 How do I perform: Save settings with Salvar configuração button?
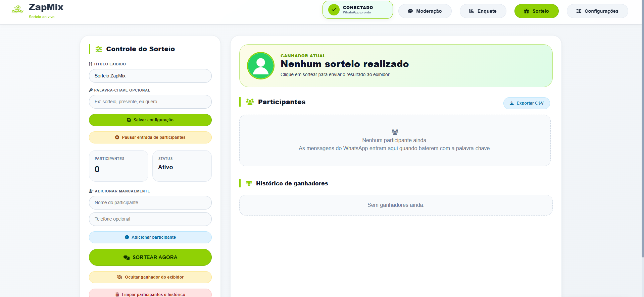point(150,120)
